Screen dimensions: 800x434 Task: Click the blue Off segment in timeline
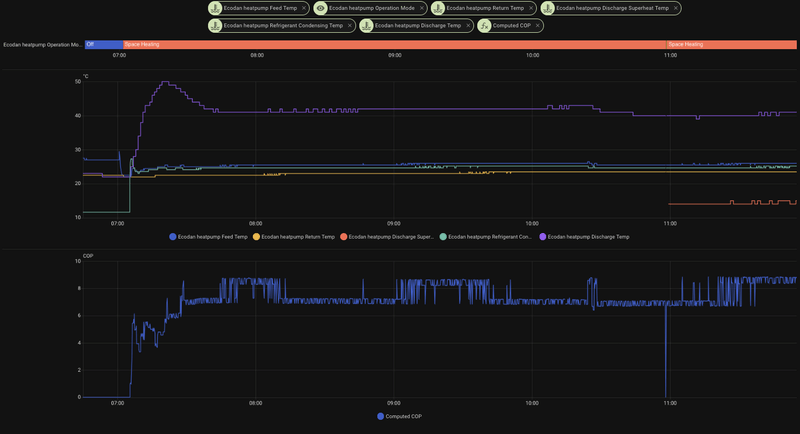(104, 44)
